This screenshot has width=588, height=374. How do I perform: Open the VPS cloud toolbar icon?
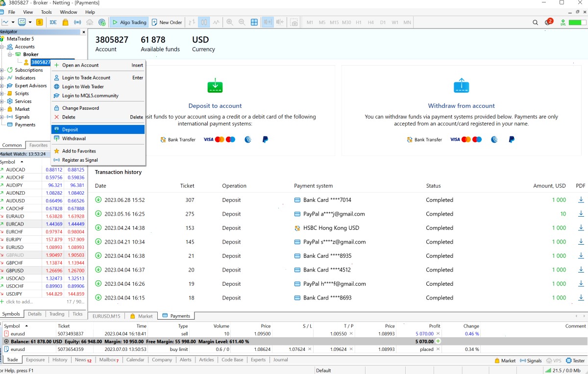90,22
